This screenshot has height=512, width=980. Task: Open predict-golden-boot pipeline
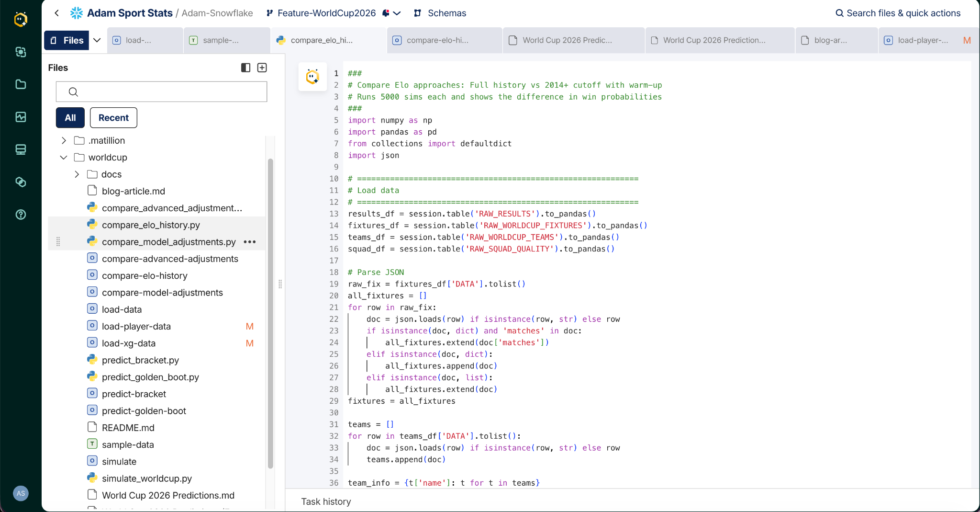[144, 410]
